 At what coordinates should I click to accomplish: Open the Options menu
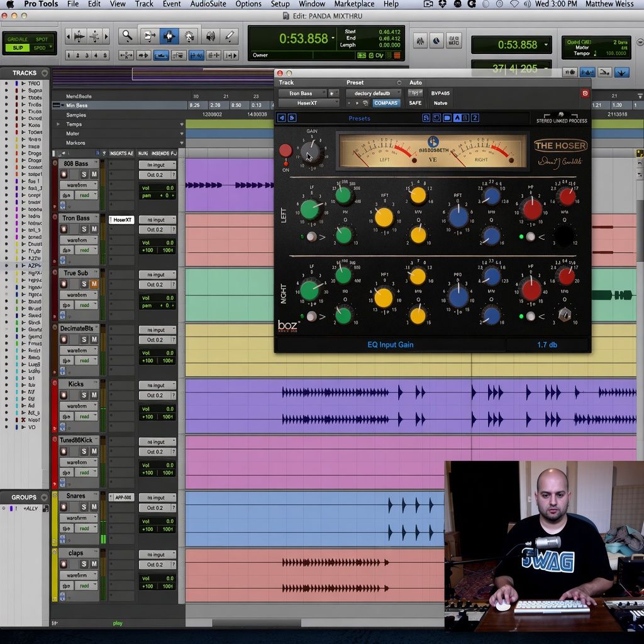248,4
